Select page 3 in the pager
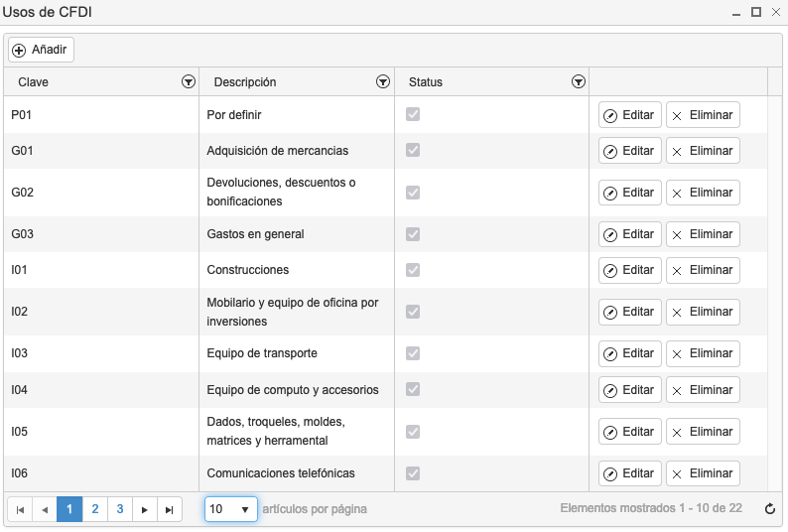Image resolution: width=788 pixels, height=532 pixels. (x=120, y=509)
